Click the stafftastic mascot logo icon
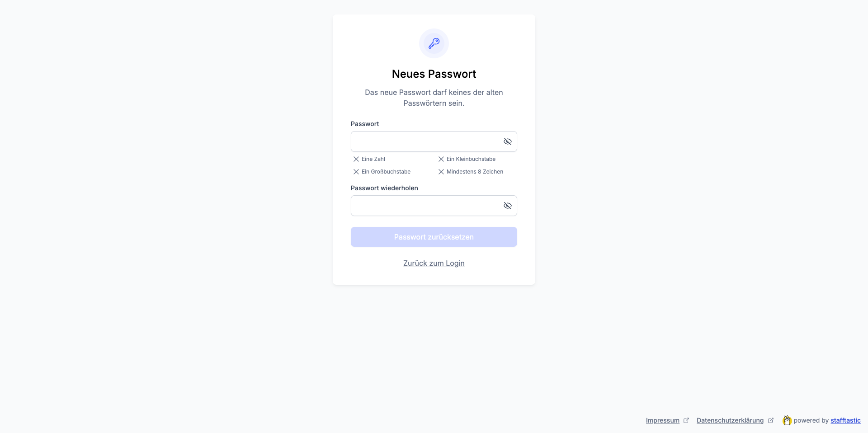868x433 pixels. (787, 420)
